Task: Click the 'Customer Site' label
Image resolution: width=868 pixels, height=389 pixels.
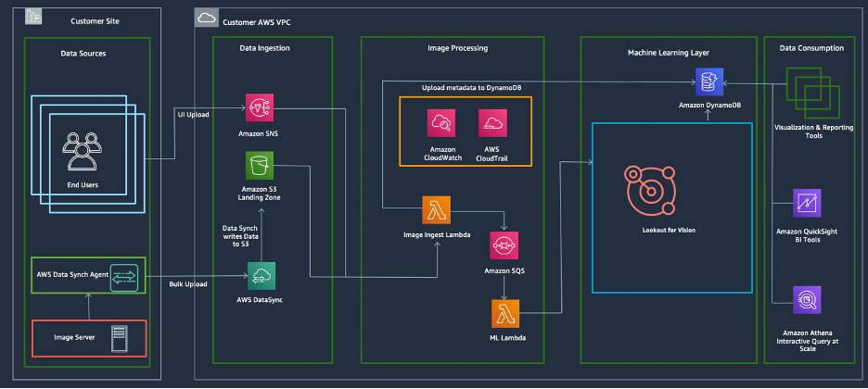Action: [95, 21]
